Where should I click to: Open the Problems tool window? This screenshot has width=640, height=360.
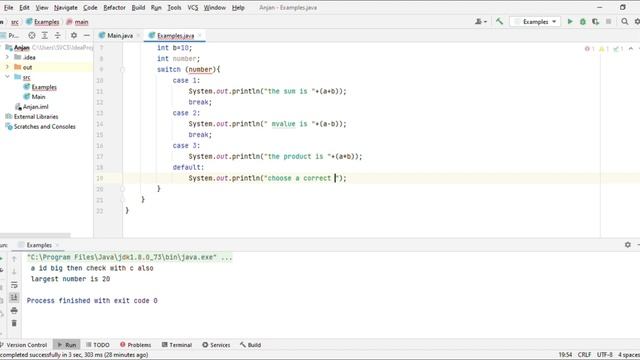(x=136, y=345)
